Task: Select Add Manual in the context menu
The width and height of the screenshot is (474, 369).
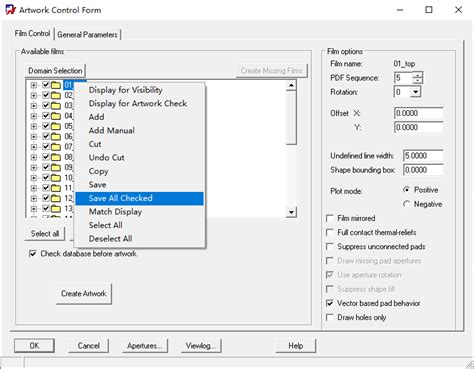Action: tap(139, 131)
